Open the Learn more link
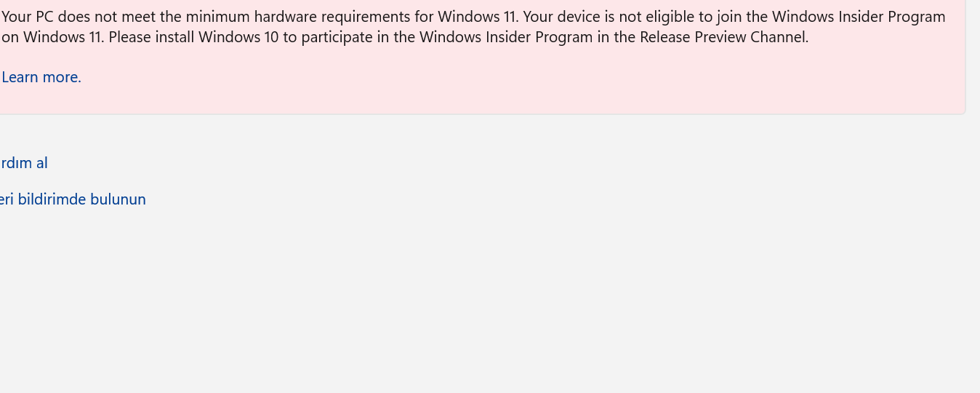This screenshot has width=980, height=393. 41,77
